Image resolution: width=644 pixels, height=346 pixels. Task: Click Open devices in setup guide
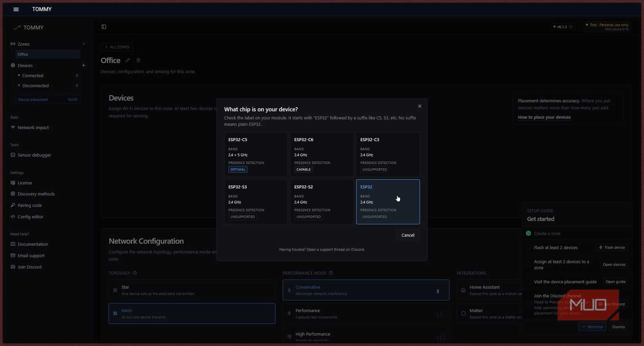click(614, 265)
